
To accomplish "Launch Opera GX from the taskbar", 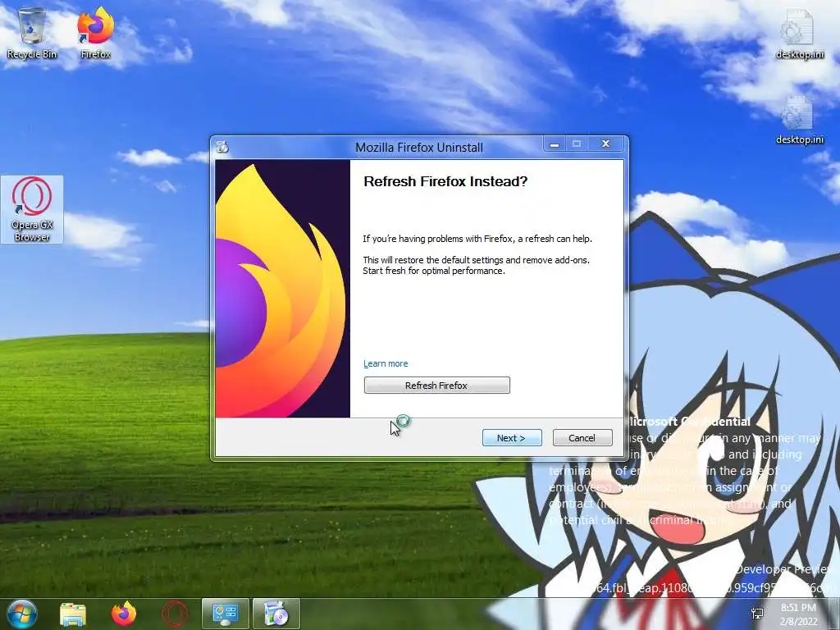I will pos(175,614).
